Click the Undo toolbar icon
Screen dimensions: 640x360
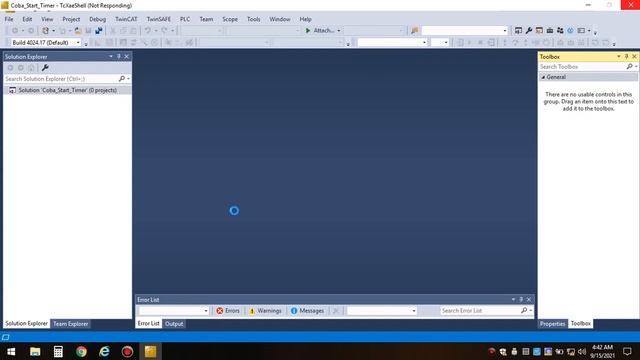(x=148, y=31)
